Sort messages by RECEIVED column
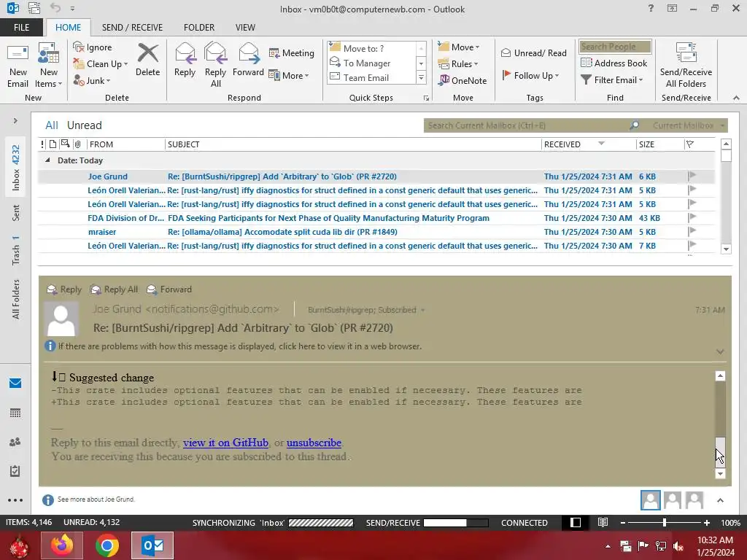747x560 pixels. coord(589,144)
